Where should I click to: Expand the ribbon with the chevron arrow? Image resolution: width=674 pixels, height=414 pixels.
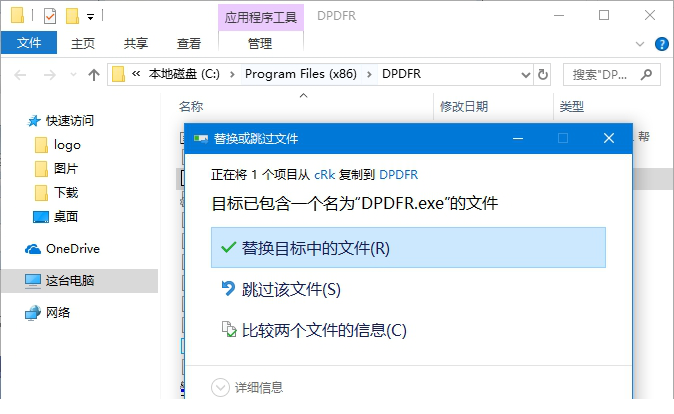(640, 44)
